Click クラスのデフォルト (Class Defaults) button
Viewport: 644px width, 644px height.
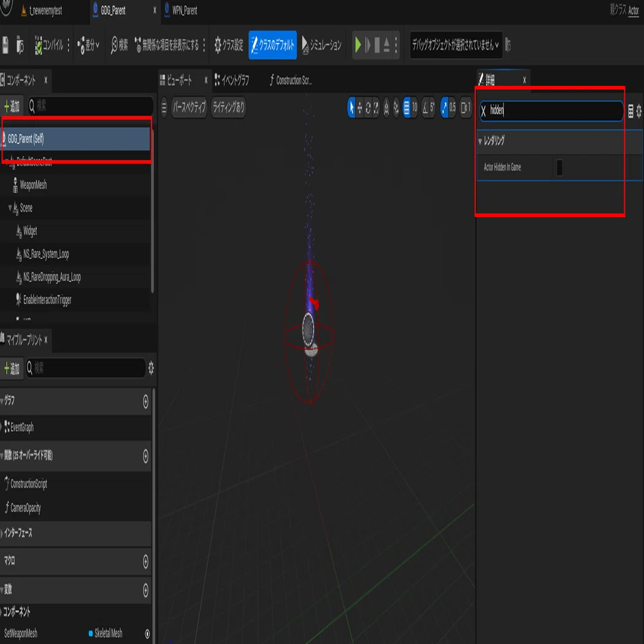click(x=273, y=45)
